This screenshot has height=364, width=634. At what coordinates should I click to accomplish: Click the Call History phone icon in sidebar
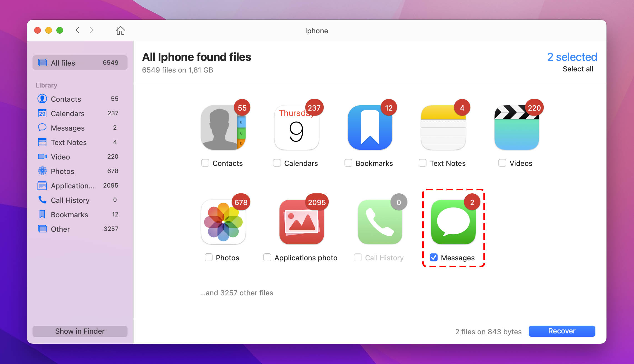[x=42, y=200]
